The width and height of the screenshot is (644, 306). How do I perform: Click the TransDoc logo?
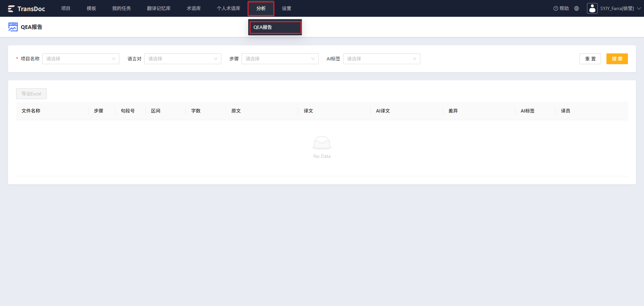(x=26, y=9)
